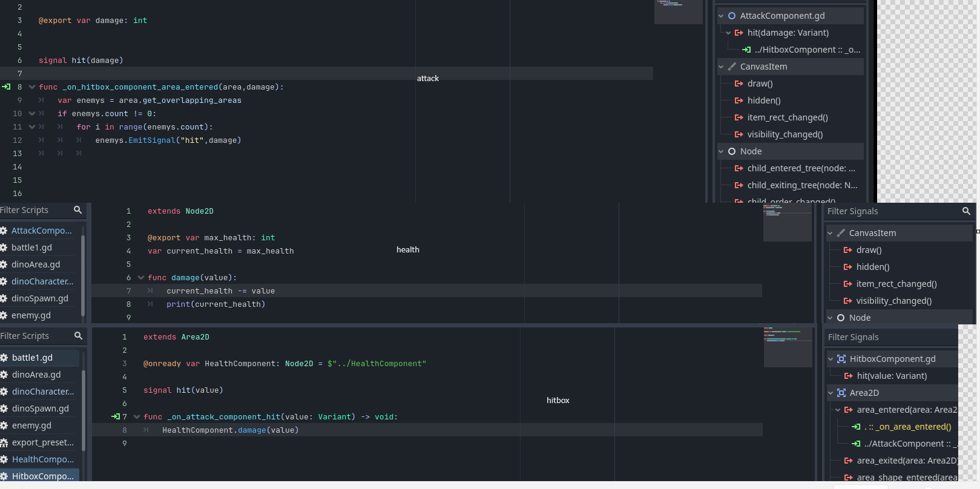This screenshot has width=980, height=489.
Task: Fold the _on_hitbox_component_area_entered function
Action: (x=32, y=87)
